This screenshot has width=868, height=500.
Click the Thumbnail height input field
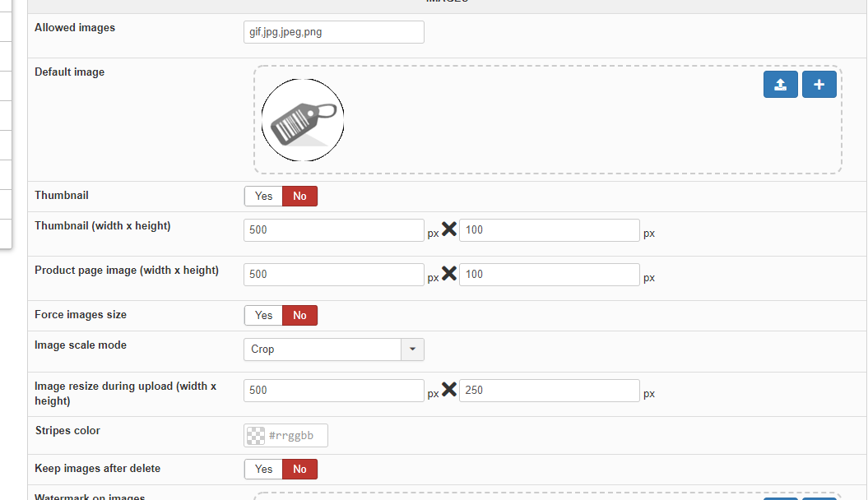[549, 230]
